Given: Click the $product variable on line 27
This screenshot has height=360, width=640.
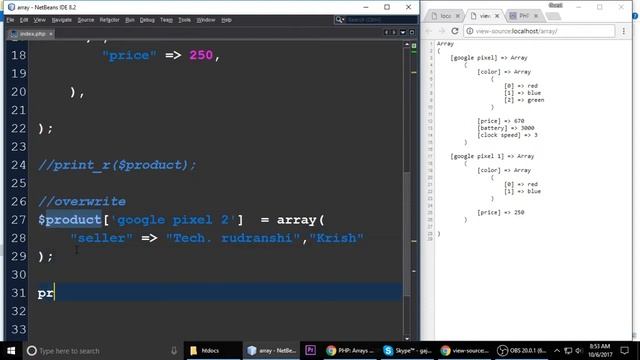Looking at the screenshot, I should (69, 220).
